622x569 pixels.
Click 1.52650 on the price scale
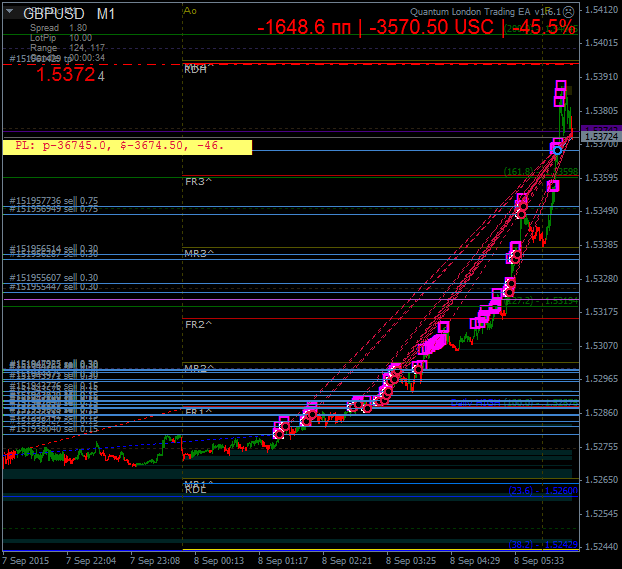pos(602,480)
